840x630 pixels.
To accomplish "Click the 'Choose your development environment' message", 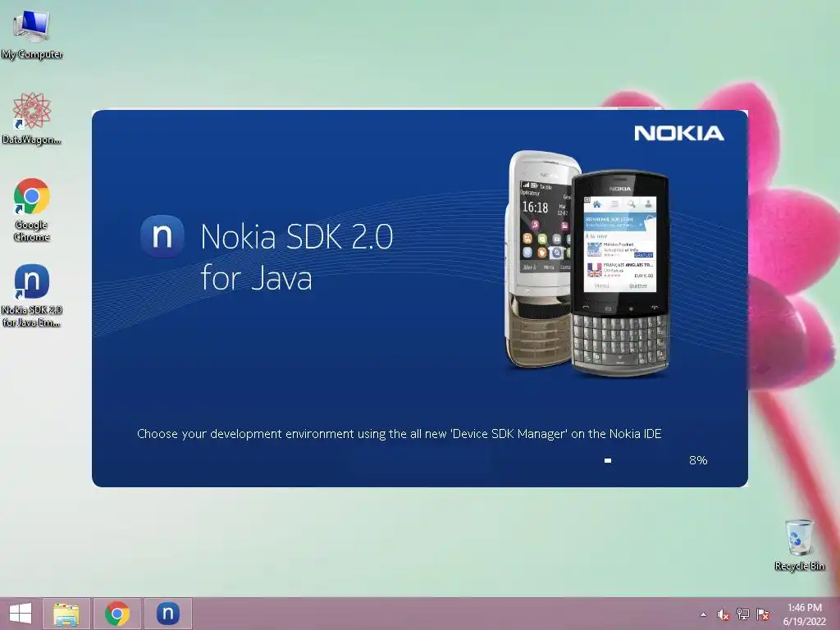I will pos(399,434).
